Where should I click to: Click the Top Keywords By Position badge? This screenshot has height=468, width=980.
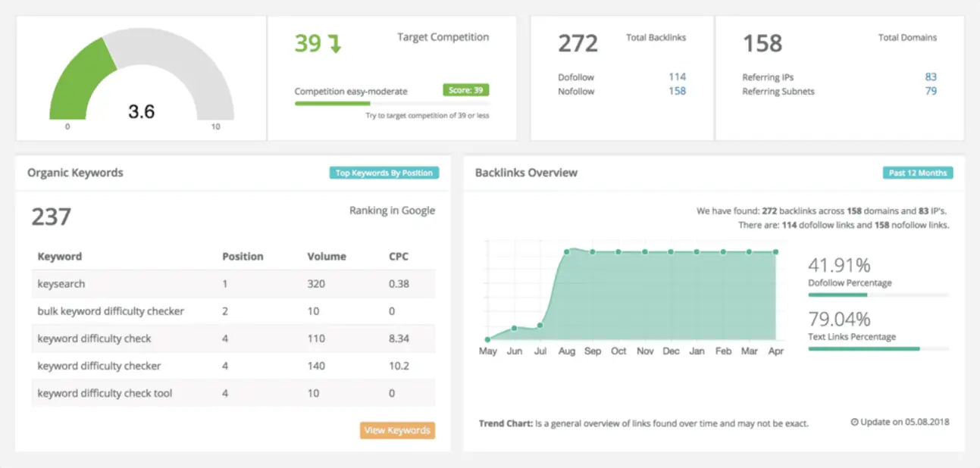[x=384, y=172]
